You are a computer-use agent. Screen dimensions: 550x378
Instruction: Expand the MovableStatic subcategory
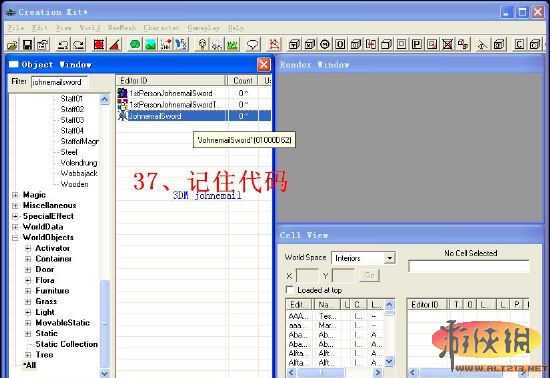click(x=28, y=323)
